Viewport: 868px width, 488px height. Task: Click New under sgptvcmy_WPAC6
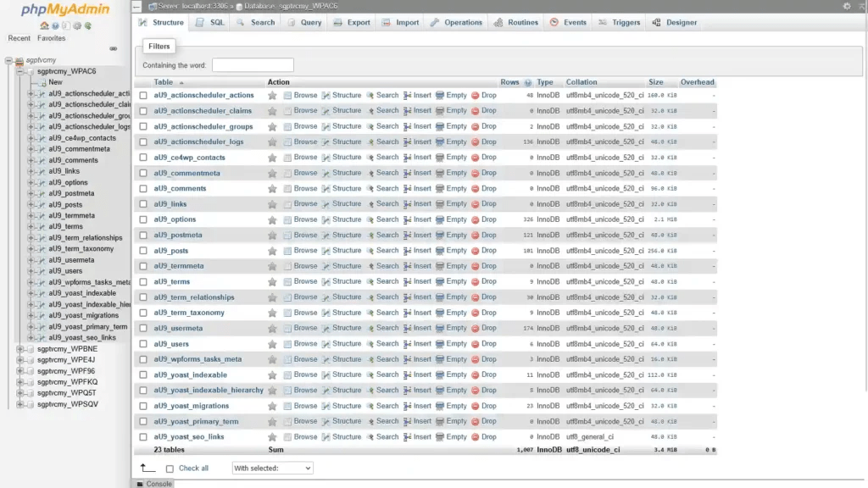click(55, 82)
